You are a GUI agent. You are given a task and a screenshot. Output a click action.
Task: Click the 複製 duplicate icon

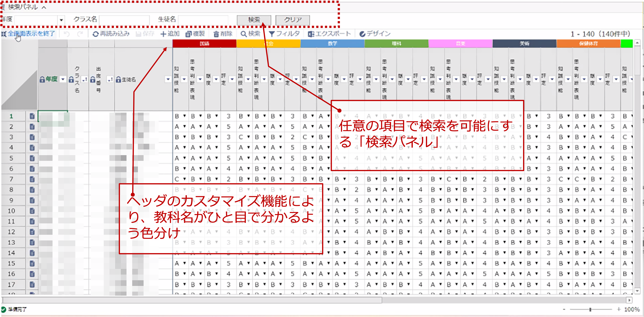pos(189,34)
